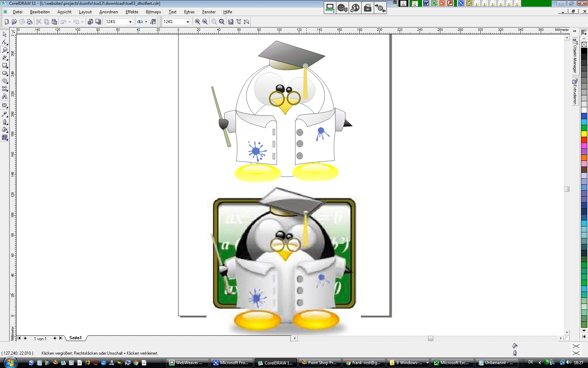Screen dimensions: 588x368
Task: Open the CorelDRAW application launcher icon
Action: coord(140,22)
